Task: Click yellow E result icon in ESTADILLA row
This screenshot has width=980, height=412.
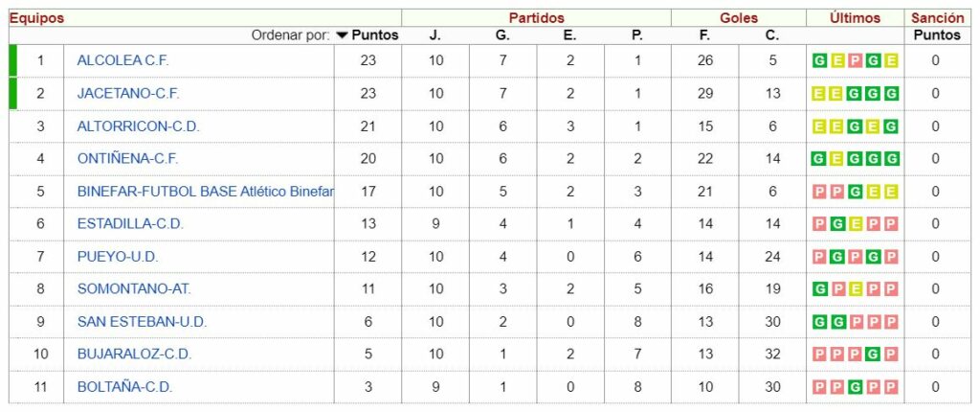Action: point(855,223)
